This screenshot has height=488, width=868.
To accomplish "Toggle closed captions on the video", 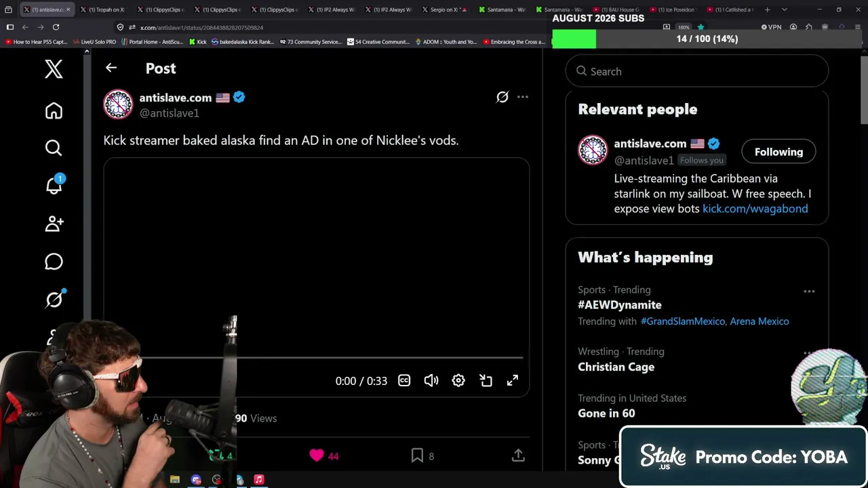I will [404, 380].
